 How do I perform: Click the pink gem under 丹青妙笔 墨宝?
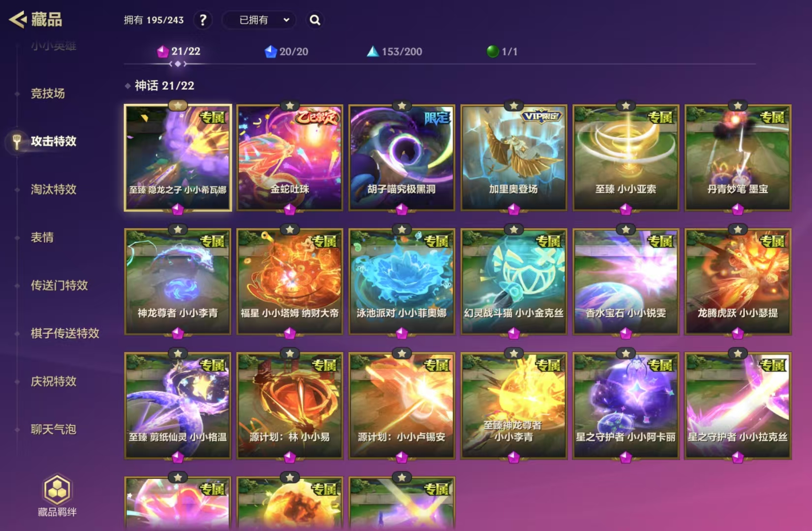click(x=738, y=209)
